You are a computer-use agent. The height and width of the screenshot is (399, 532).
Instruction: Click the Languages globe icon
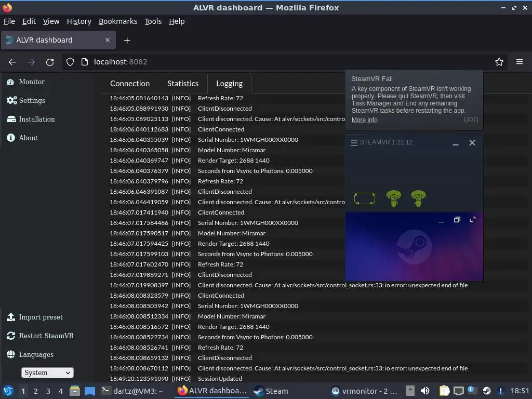(11, 354)
